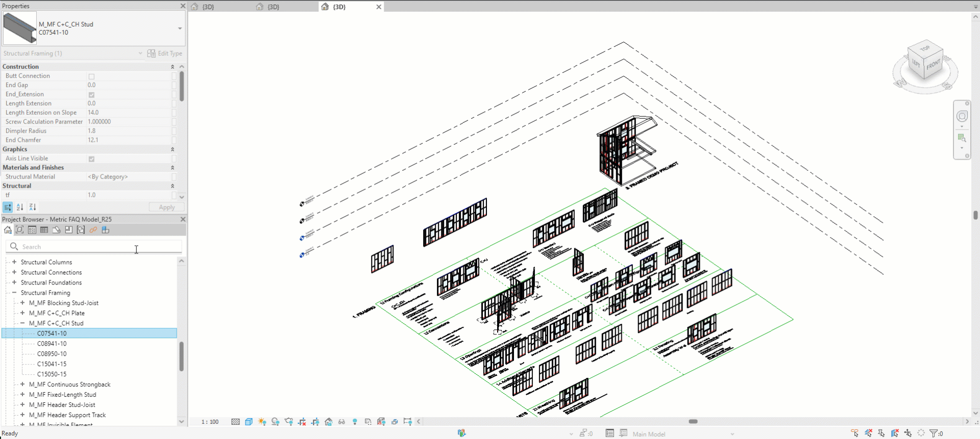This screenshot has width=980, height=439.
Task: Sort properties alphabetically A to Z
Action: pyautogui.click(x=20, y=207)
